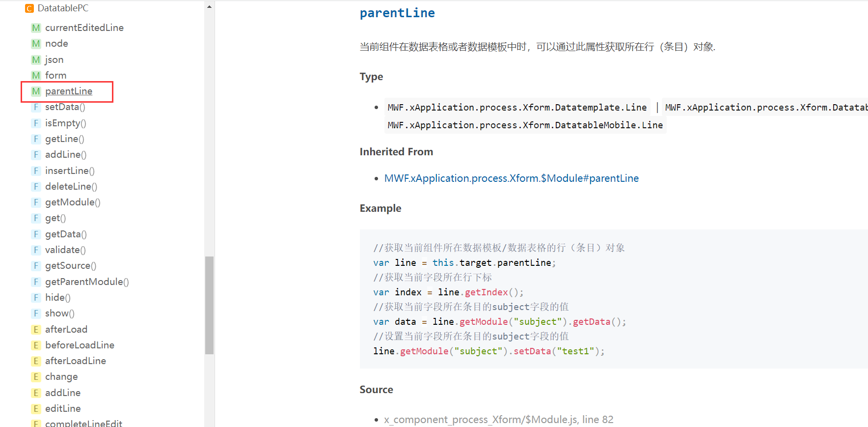Open the beforeLoadLine event entry
Viewport: 868px width, 427px height.
(x=80, y=345)
